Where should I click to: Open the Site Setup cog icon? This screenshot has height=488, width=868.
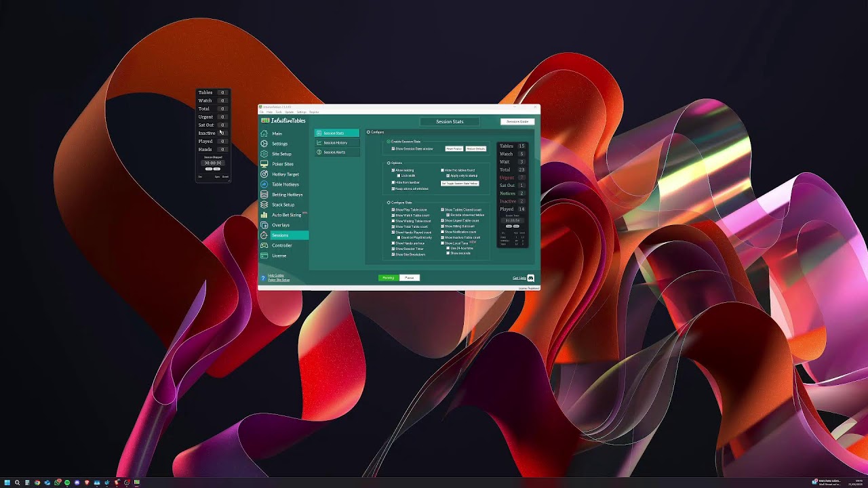click(264, 154)
